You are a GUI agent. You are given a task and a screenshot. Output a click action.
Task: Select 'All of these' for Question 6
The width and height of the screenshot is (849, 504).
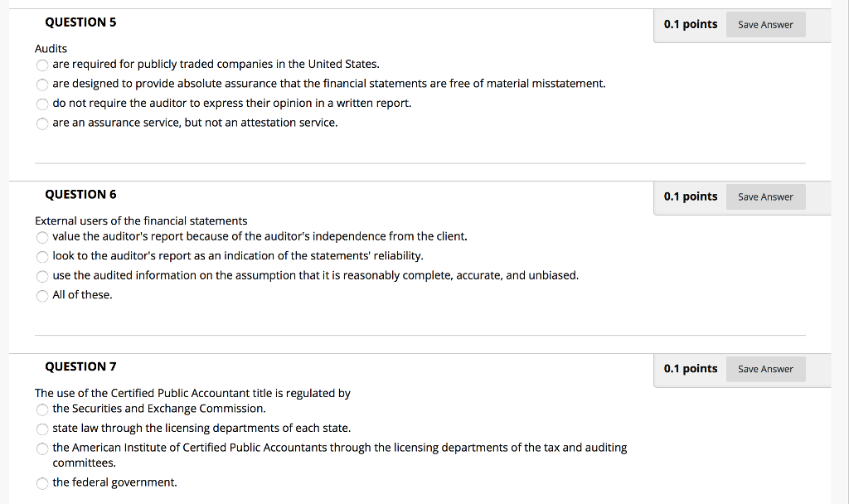click(x=42, y=295)
